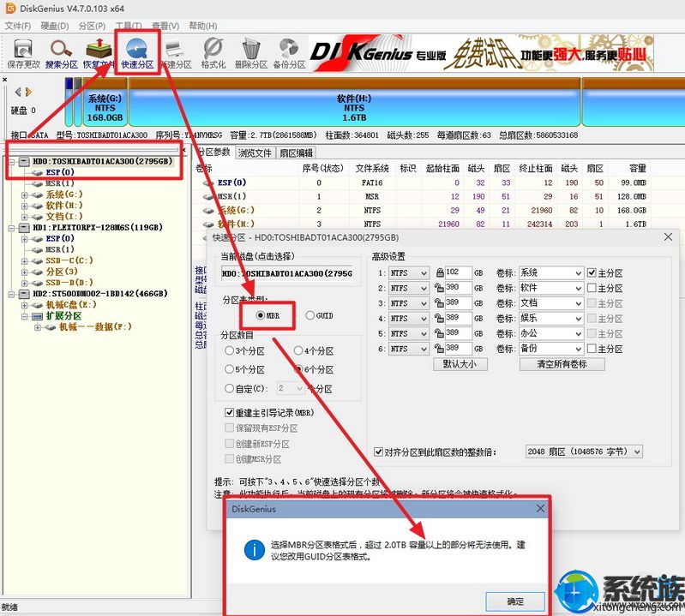This screenshot has width=685, height=616.
Task: Open volume label dropdown showing 备份
Action: click(551, 349)
